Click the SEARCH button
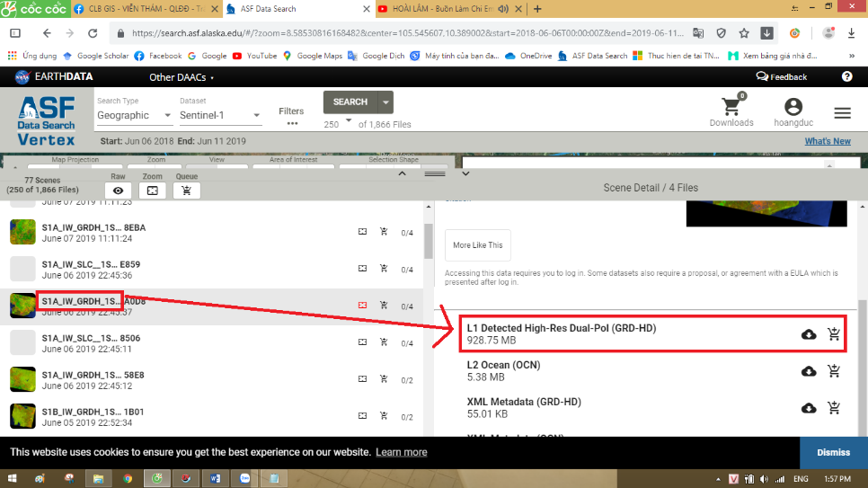The height and width of the screenshot is (488, 868). (350, 102)
